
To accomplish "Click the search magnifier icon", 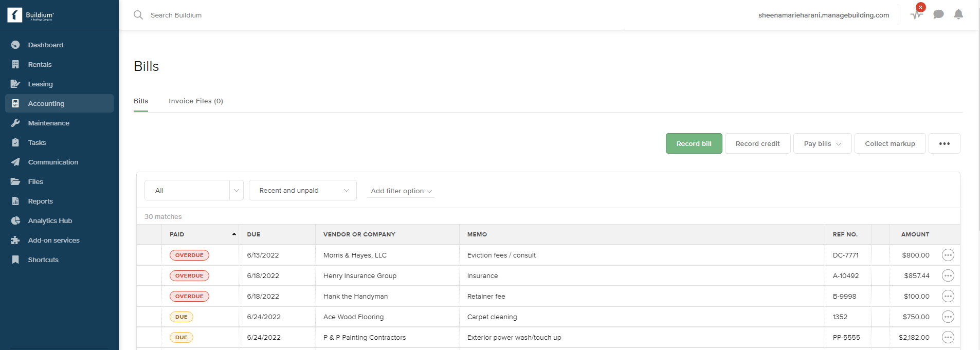I will pos(138,15).
